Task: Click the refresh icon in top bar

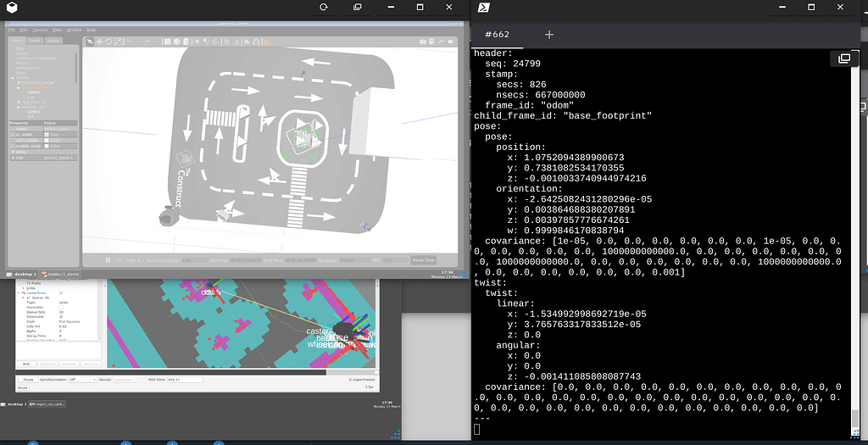Action: (324, 7)
